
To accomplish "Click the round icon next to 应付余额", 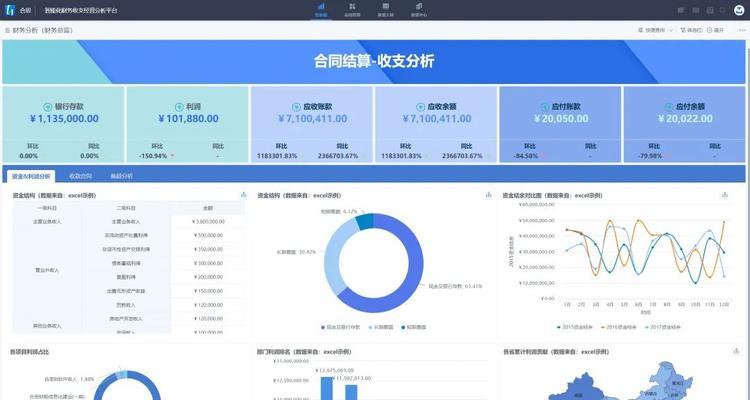I will 669,107.
